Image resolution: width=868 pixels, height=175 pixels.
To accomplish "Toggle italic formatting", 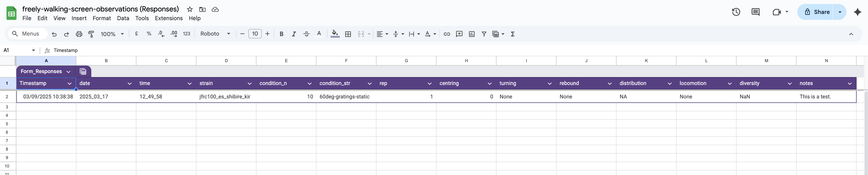I will click(x=294, y=34).
